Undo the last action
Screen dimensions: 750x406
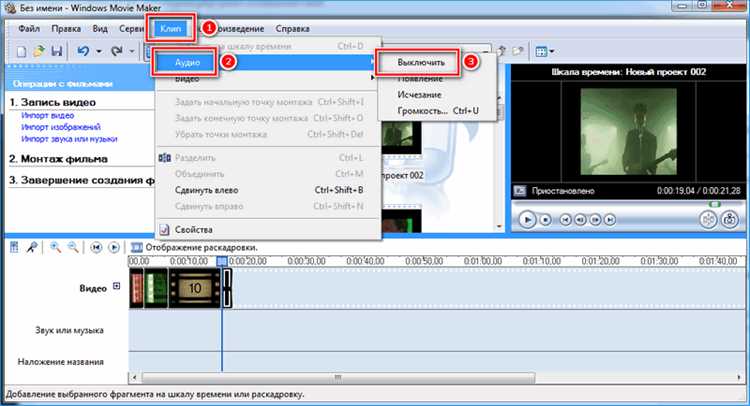(83, 51)
